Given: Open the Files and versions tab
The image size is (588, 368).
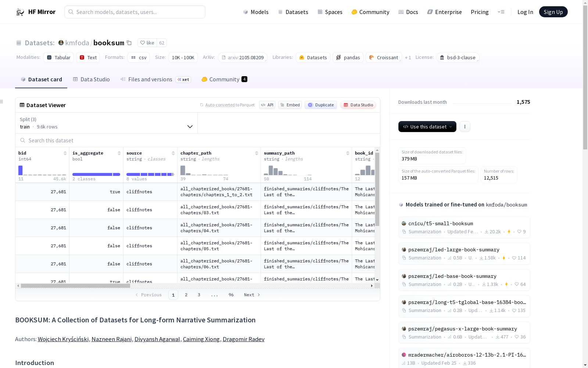Looking at the screenshot, I should click(x=155, y=79).
